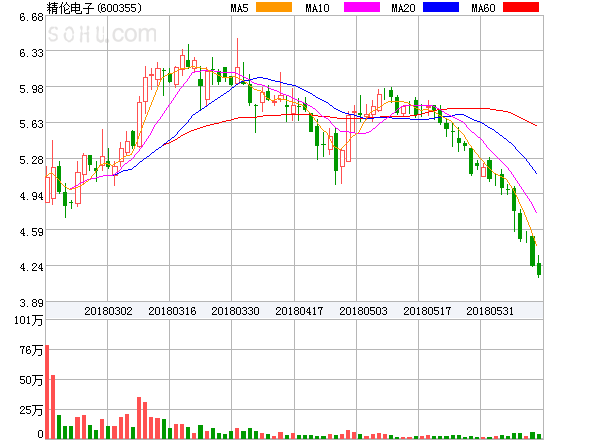Click the last green candlestick near 4.24
The height and width of the screenshot is (440, 600).
(539, 267)
